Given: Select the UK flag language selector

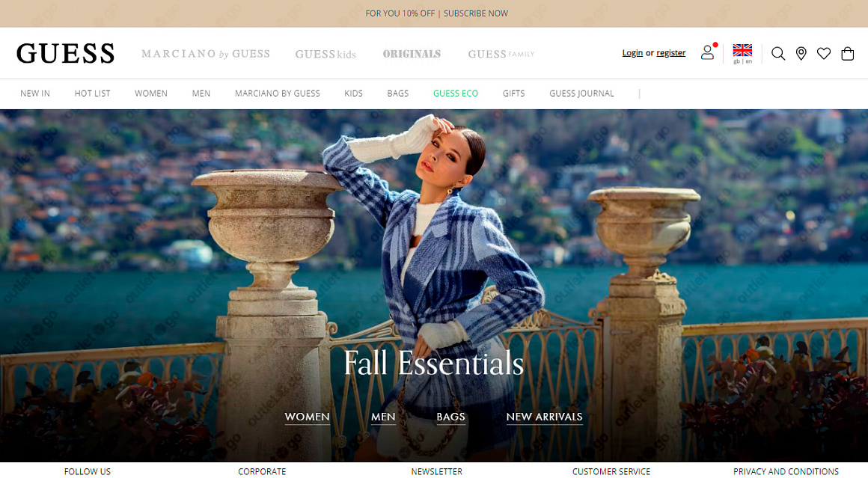Looking at the screenshot, I should click(742, 54).
